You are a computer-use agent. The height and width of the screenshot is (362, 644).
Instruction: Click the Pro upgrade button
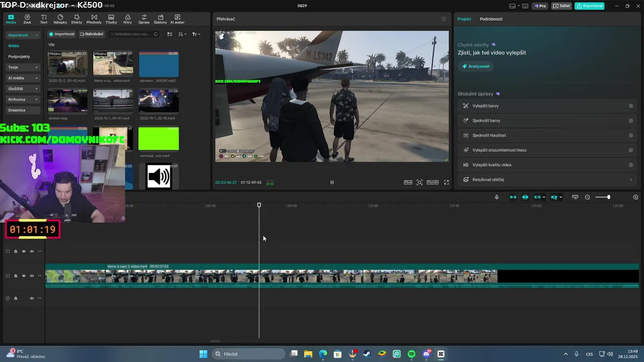[x=540, y=6]
